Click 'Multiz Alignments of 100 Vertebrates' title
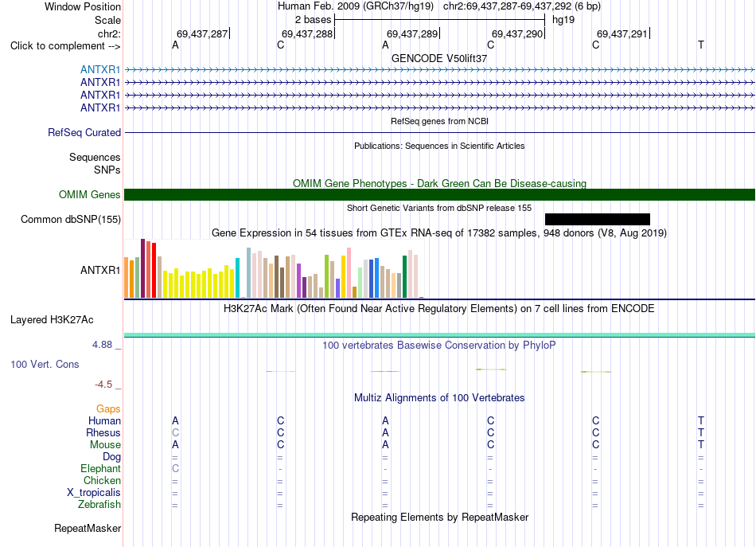This screenshot has height=547, width=756. [439, 397]
